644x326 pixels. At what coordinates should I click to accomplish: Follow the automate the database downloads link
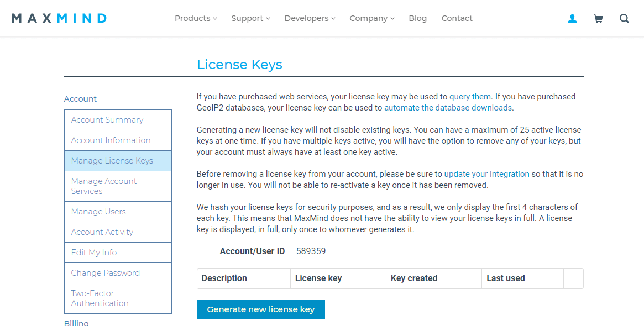448,107
